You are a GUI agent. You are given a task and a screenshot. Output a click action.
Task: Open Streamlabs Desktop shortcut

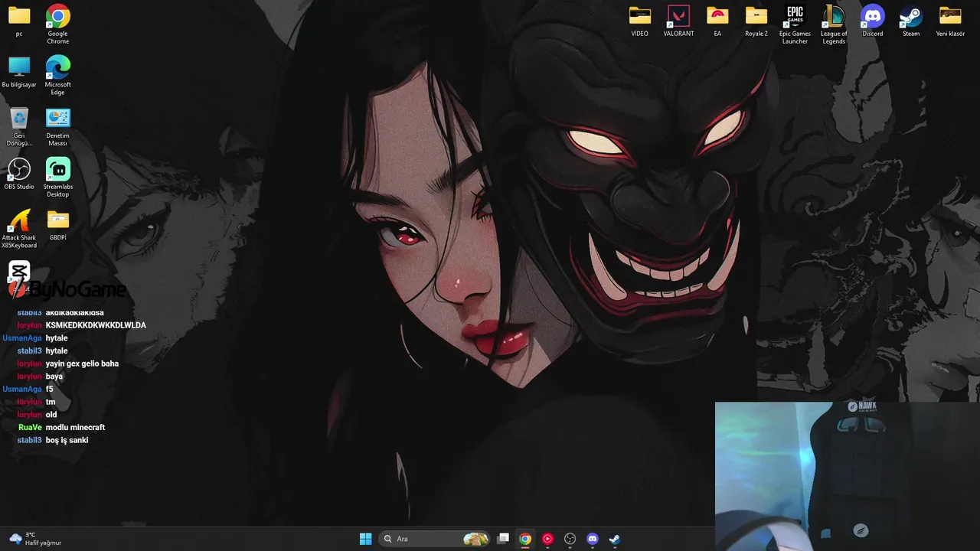click(x=57, y=178)
